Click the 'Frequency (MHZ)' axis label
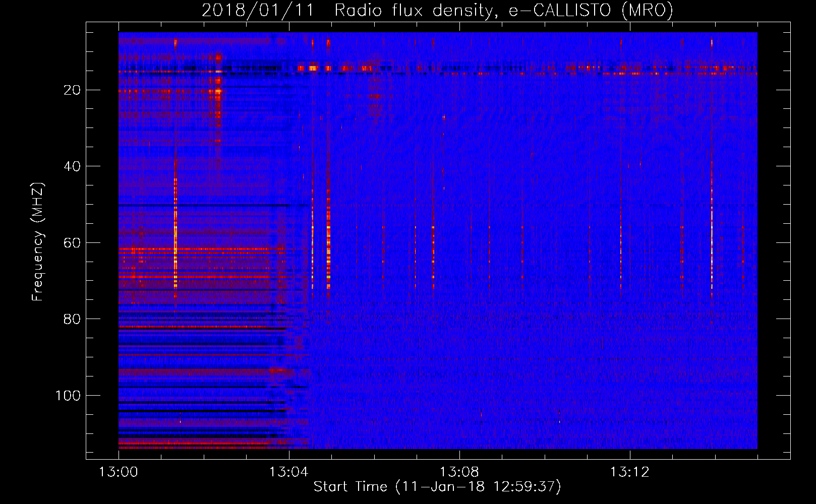 point(38,242)
